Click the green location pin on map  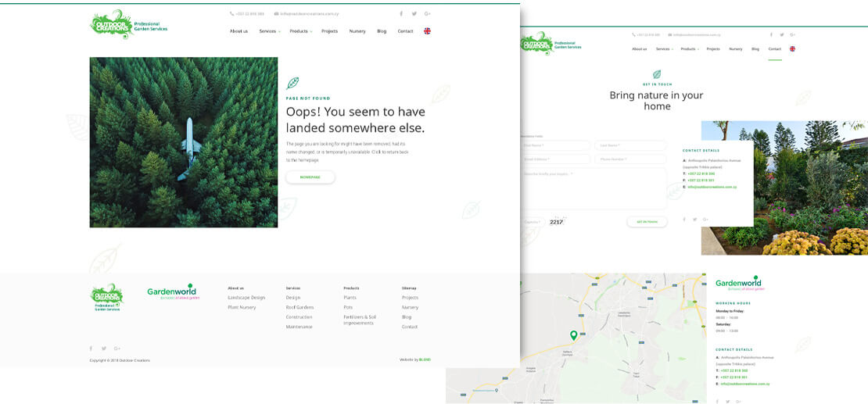click(573, 335)
